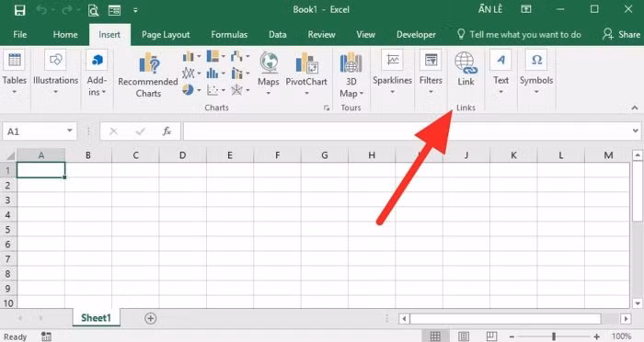Insert a Scatter or Bubble chart
644x342 pixels.
pos(215,90)
